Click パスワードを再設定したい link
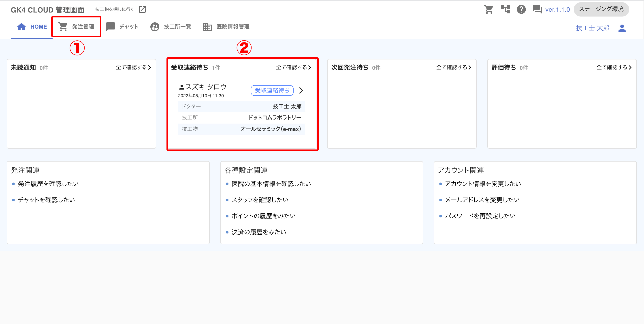This screenshot has height=324, width=644. coord(480,216)
